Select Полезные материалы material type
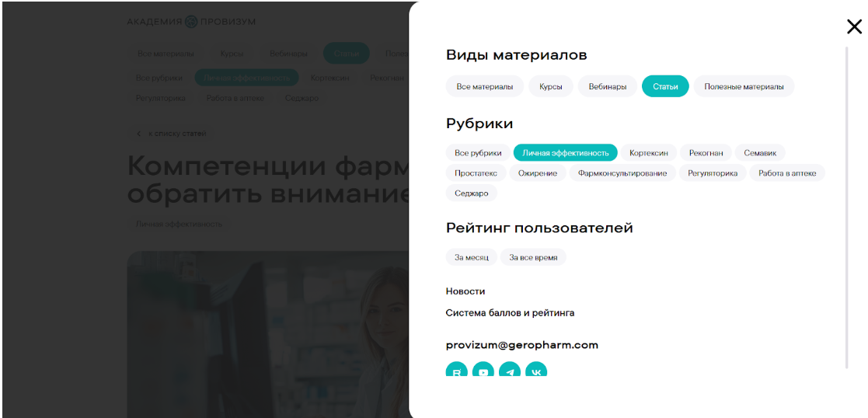The image size is (868, 418). click(744, 86)
